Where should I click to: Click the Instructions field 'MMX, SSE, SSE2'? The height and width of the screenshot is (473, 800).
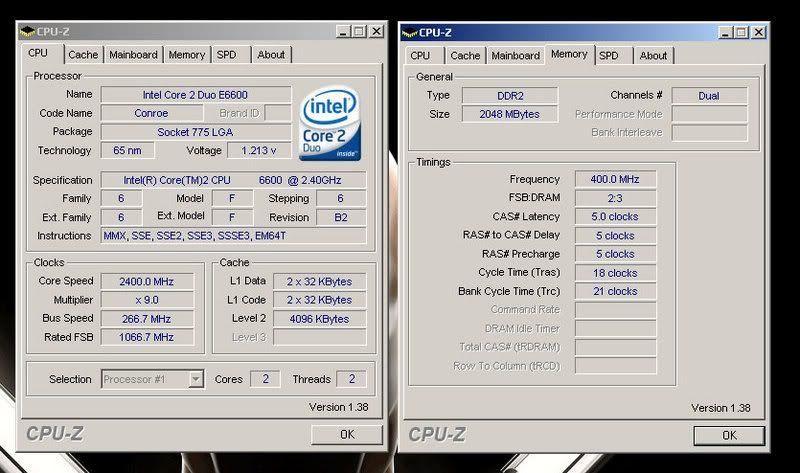[x=233, y=236]
